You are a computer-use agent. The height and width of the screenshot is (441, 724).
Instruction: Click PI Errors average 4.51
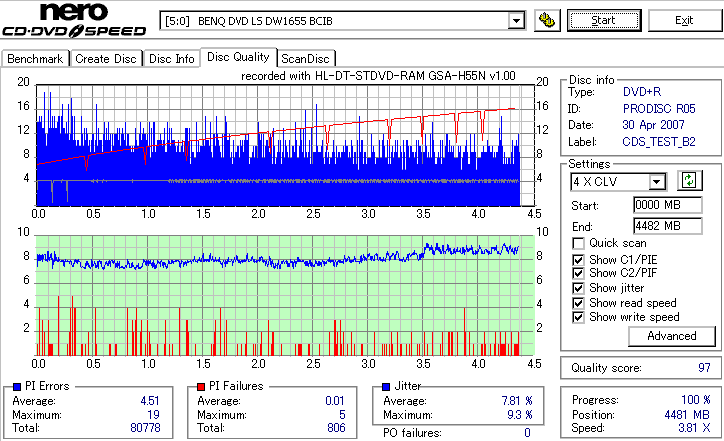pos(150,401)
